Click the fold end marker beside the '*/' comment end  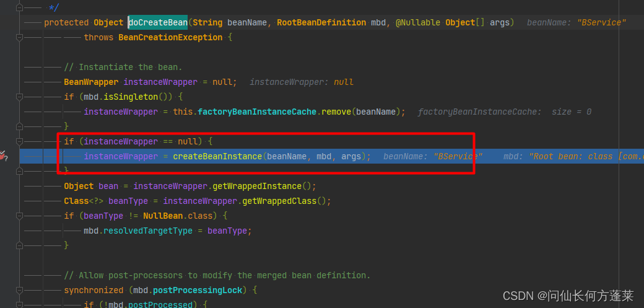(x=19, y=7)
